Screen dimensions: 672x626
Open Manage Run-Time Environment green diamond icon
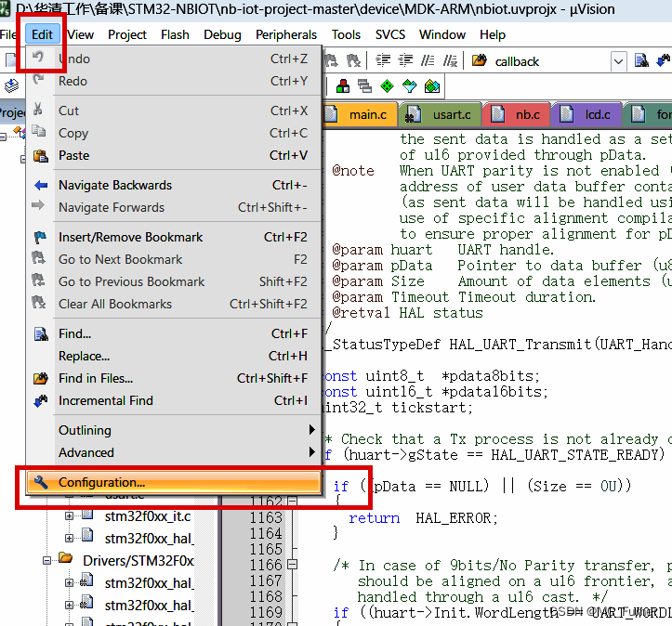pos(388,86)
